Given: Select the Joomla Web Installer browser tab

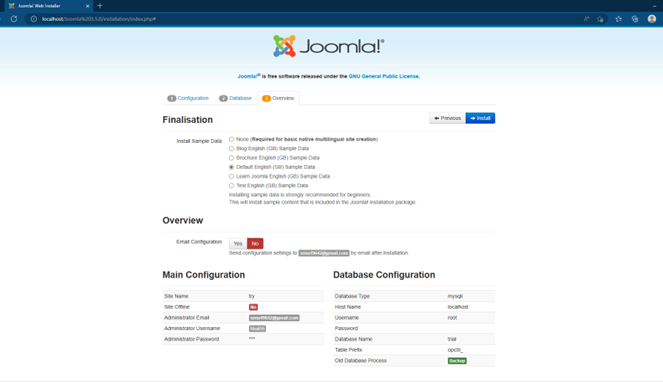Looking at the screenshot, I should click(x=49, y=6).
